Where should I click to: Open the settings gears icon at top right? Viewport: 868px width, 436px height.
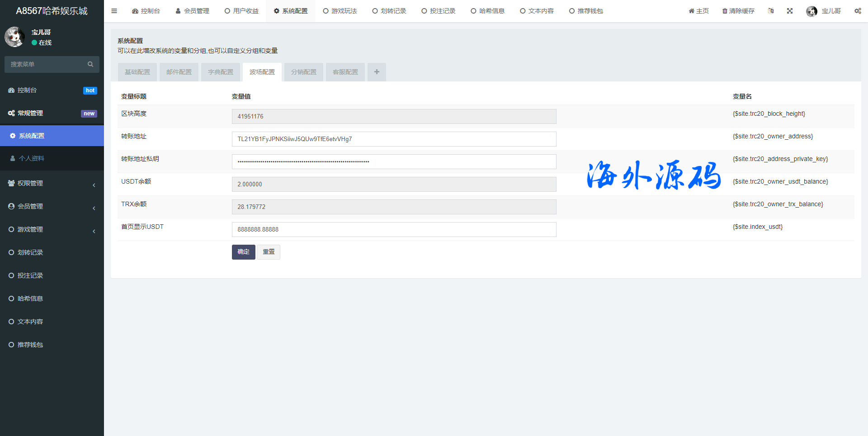pyautogui.click(x=857, y=11)
